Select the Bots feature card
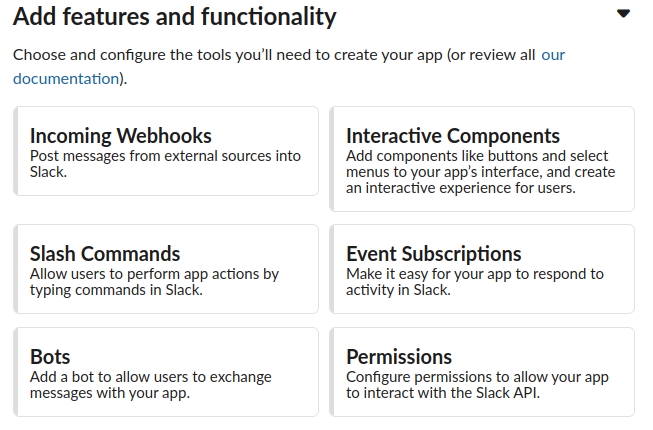This screenshot has height=430, width=653. tap(166, 372)
